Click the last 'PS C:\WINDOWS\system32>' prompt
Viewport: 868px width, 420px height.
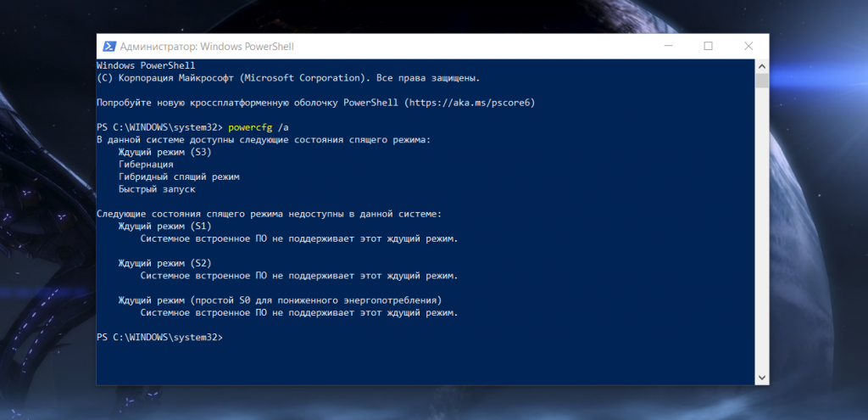point(159,338)
